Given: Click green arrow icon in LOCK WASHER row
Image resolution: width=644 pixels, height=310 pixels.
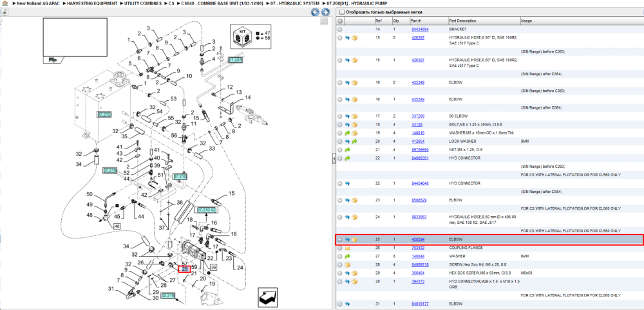Looking at the screenshot, I should tap(354, 141).
